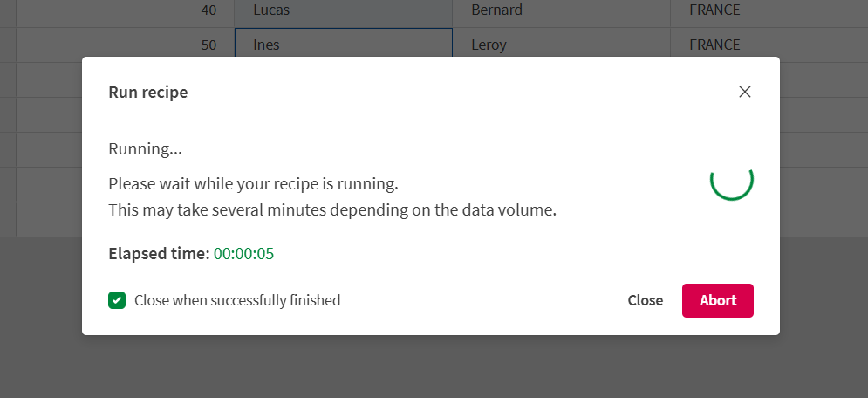Click the green elapsed time value 00:00:05
This screenshot has width=868, height=398.
click(244, 254)
